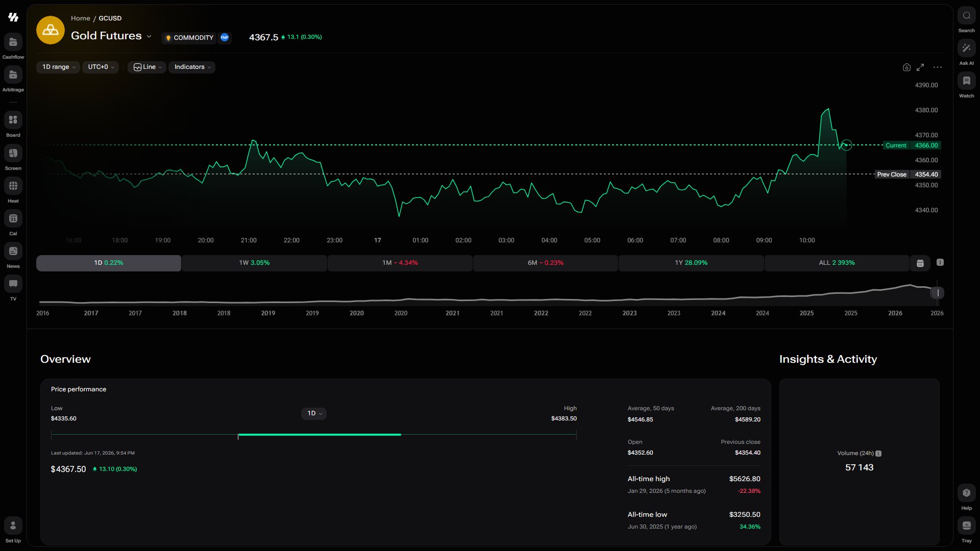Screen dimensions: 980x551
Task: Open the Search icon in right rail
Action: [966, 15]
